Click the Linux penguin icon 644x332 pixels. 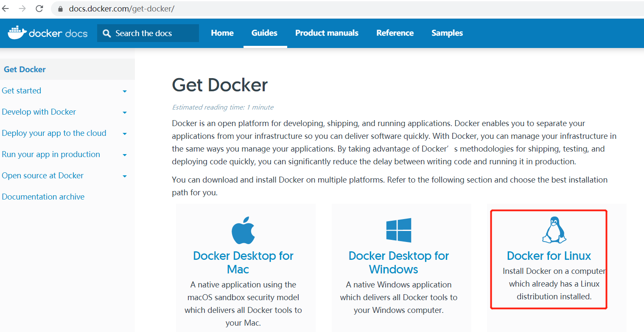click(x=554, y=230)
